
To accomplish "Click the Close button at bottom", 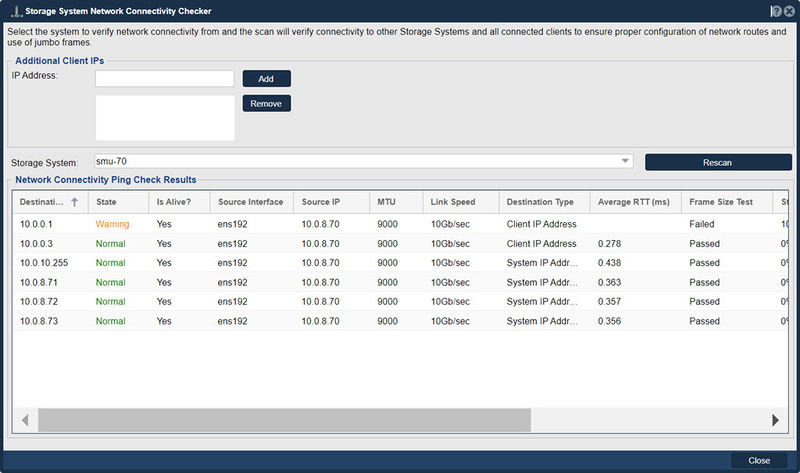I will 759,460.
